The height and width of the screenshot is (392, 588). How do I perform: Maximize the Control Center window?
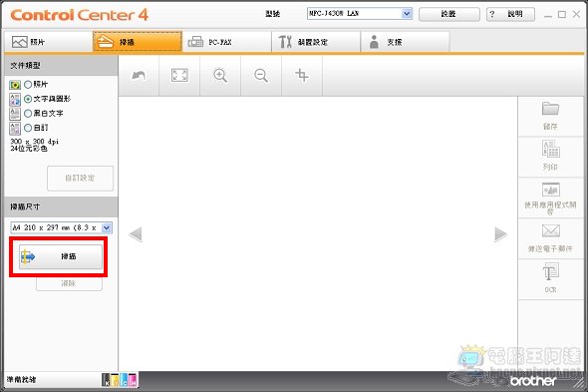[562, 15]
